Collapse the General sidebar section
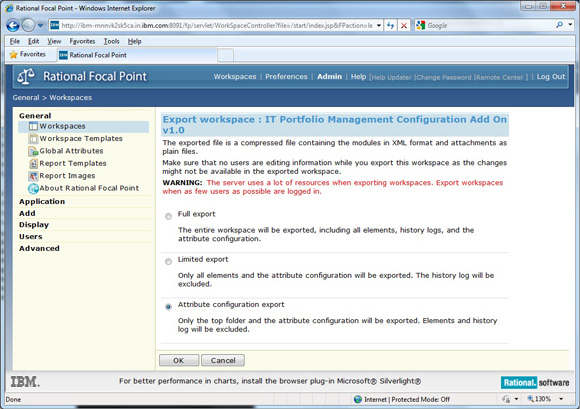 click(35, 116)
